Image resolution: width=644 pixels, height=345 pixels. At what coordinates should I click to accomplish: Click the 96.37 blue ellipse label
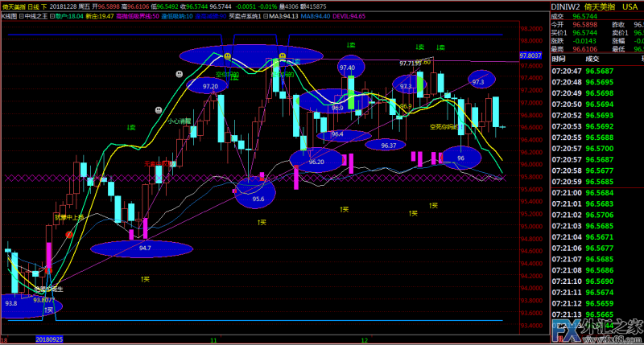(x=388, y=145)
